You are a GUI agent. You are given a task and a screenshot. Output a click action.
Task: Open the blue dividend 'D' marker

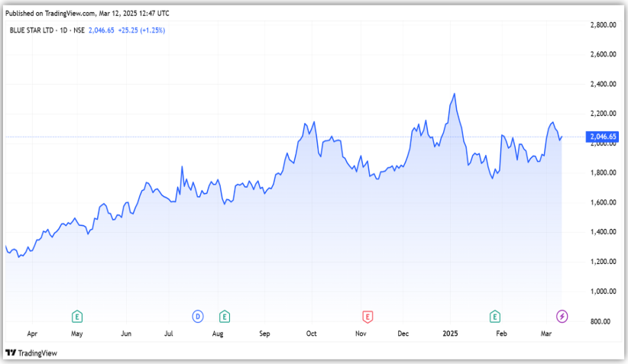pyautogui.click(x=197, y=316)
